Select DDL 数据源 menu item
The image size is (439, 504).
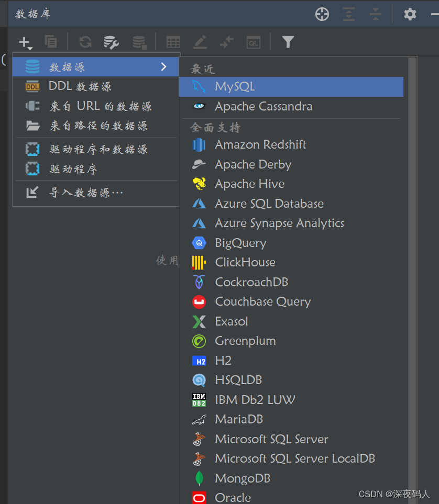pos(95,86)
